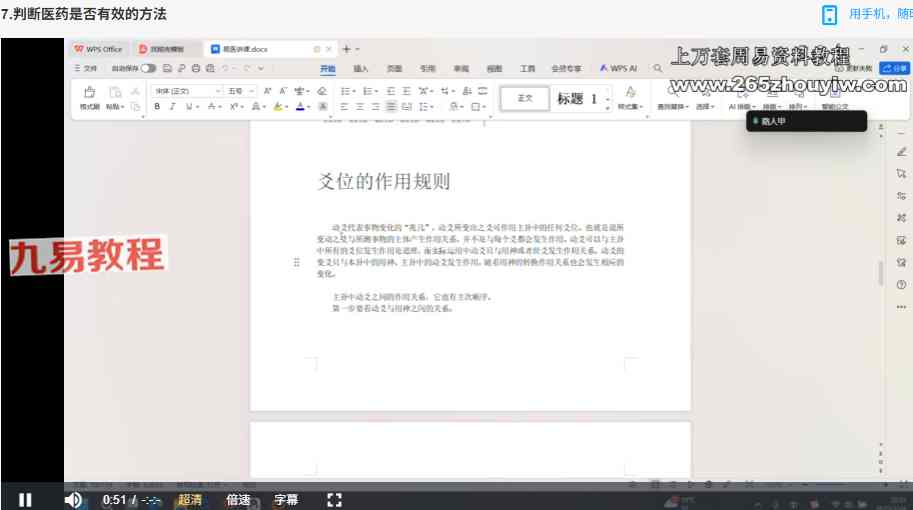This screenshot has width=913, height=510.
Task: Toggle the 自动保存 auto-save switch
Action: click(148, 68)
